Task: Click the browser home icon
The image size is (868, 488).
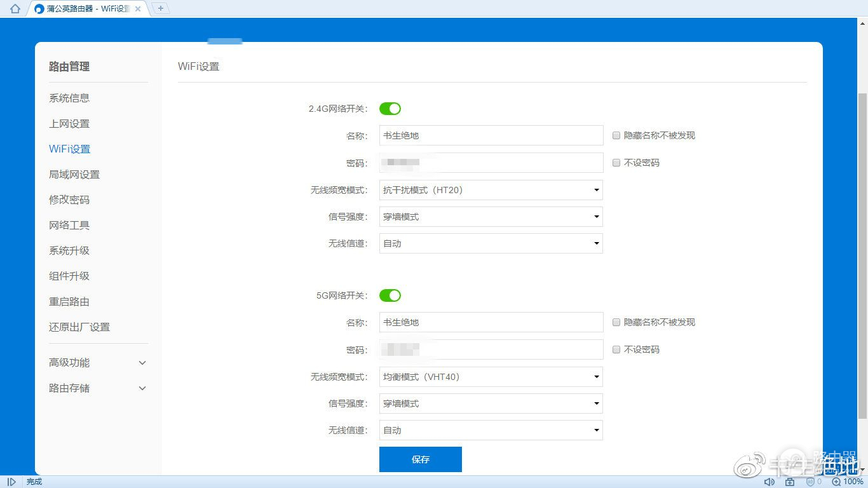Action: coord(15,9)
